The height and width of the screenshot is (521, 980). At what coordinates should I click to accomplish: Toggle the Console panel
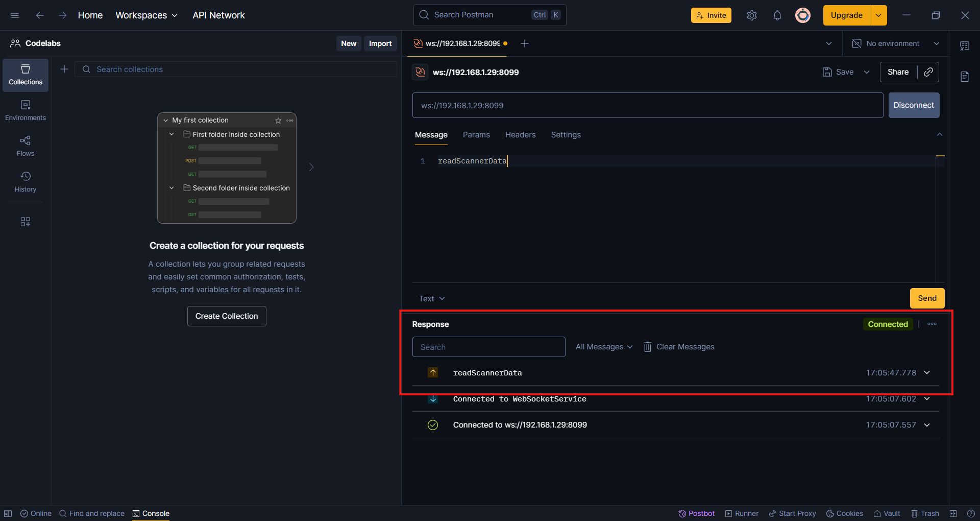pos(151,513)
